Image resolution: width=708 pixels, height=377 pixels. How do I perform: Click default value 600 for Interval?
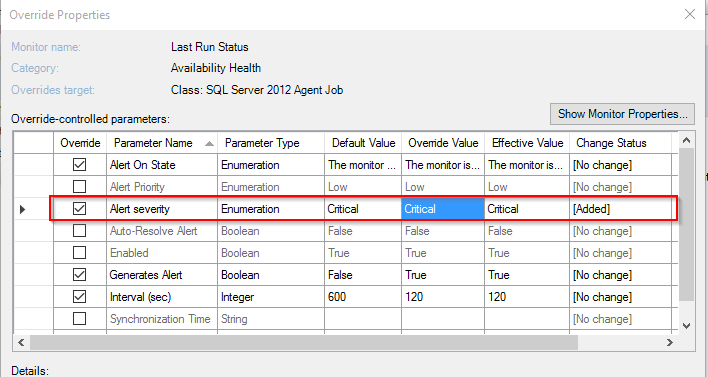click(363, 297)
